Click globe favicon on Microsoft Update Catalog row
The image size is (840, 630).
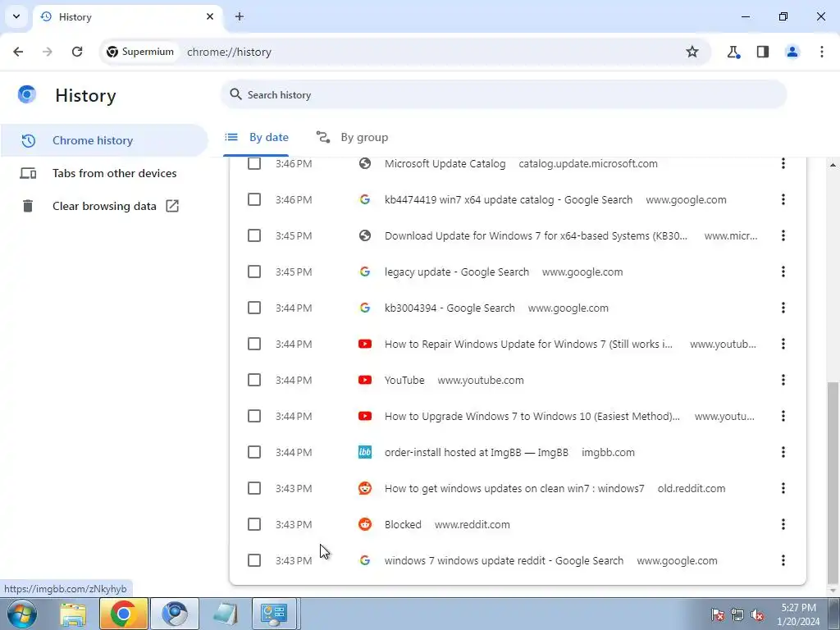[x=365, y=163]
